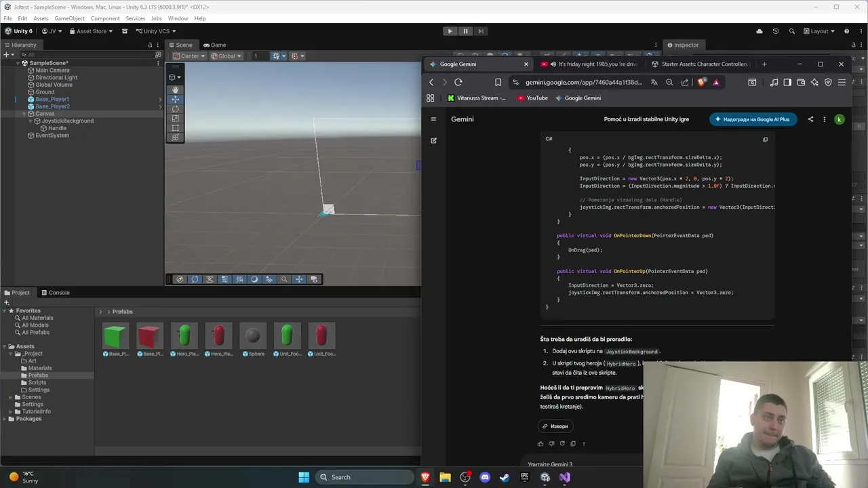Click the Brave Shields icon in address bar
Screen dimensions: 868x488
click(702, 82)
